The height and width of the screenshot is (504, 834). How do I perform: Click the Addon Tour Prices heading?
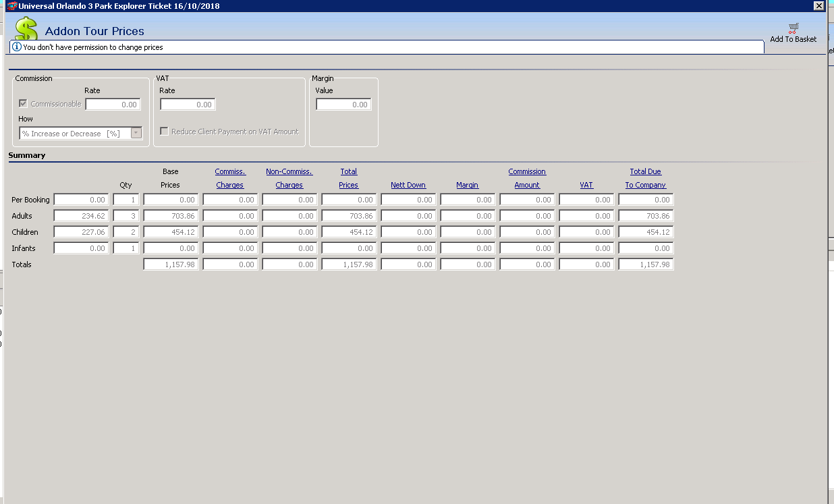pos(94,31)
